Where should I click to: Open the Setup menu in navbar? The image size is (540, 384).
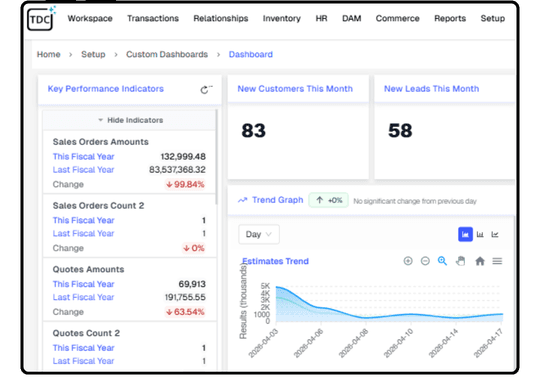[x=492, y=18]
